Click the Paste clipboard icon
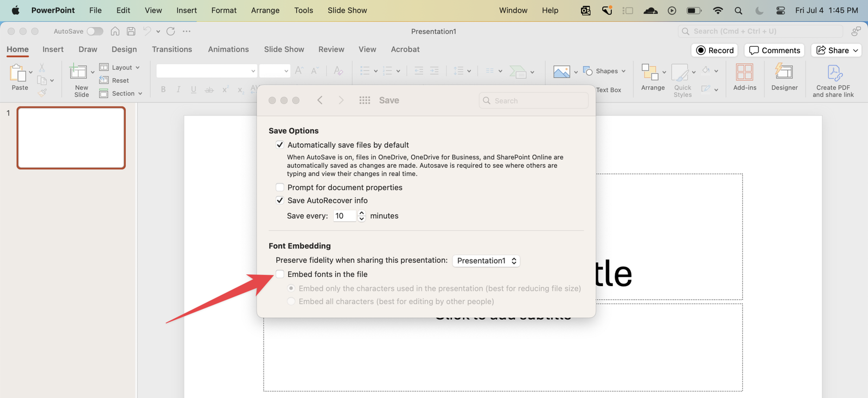 coord(18,72)
